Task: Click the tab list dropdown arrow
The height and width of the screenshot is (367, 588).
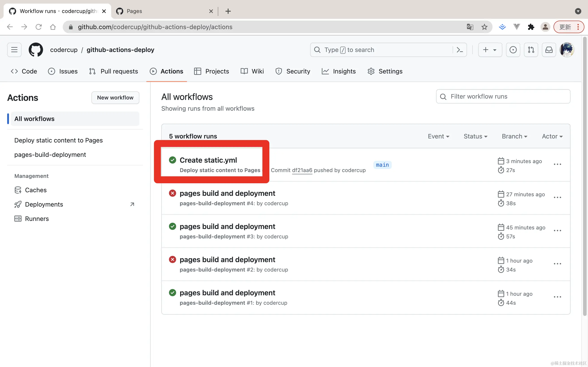Action: point(578,11)
